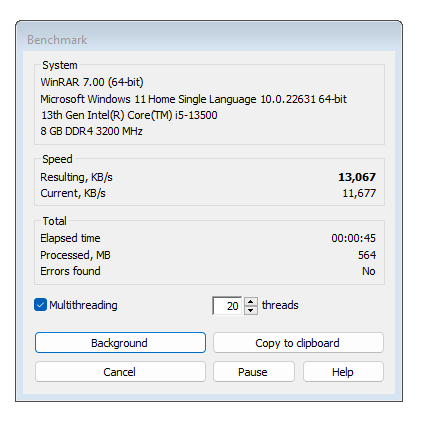The width and height of the screenshot is (422, 431).
Task: Select the WinRAR 7.00 (64-bit) text
Action: (92, 82)
